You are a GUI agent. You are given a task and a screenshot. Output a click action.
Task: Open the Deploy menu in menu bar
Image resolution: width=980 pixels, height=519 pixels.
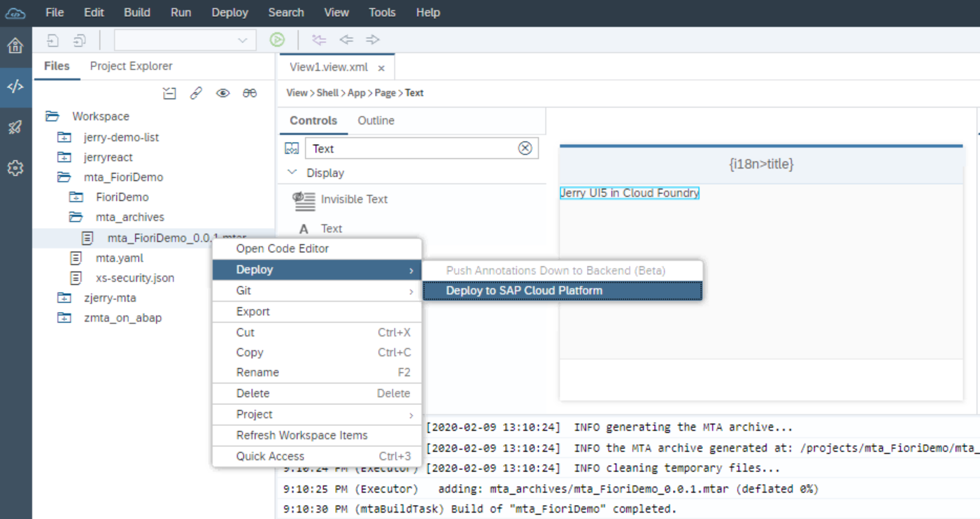tap(229, 13)
